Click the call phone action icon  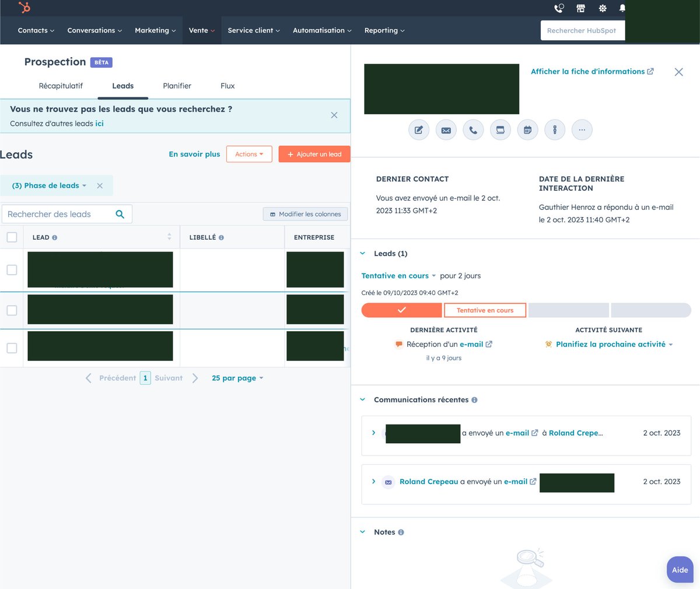473,130
